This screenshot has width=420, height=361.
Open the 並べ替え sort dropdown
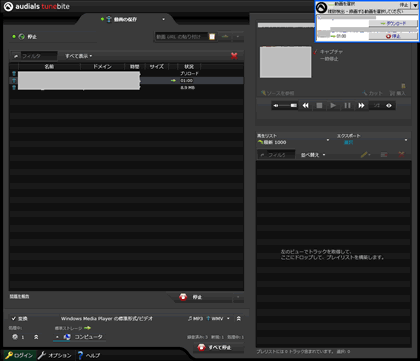click(x=313, y=155)
